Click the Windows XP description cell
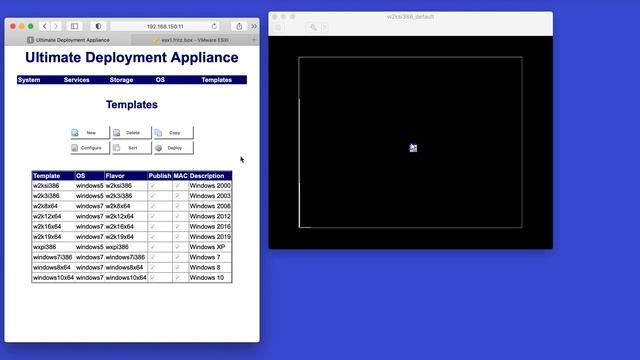 click(210, 247)
